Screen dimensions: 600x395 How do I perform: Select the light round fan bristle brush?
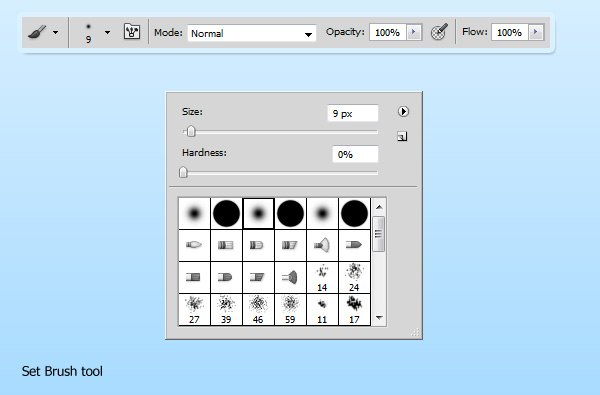[322, 245]
